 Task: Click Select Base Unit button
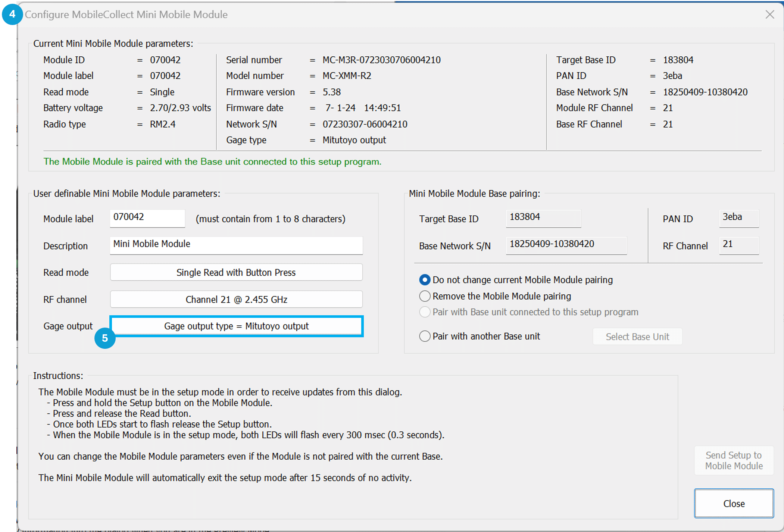[637, 337]
